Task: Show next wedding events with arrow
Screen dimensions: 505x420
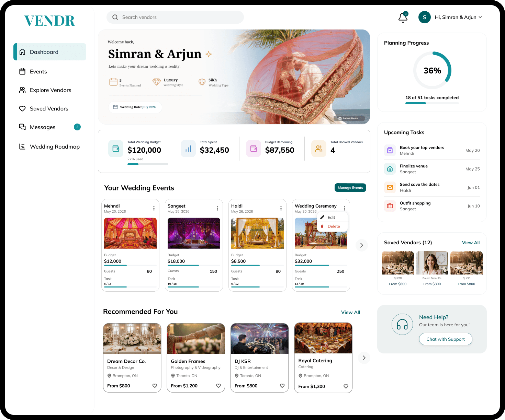Action: pyautogui.click(x=361, y=245)
